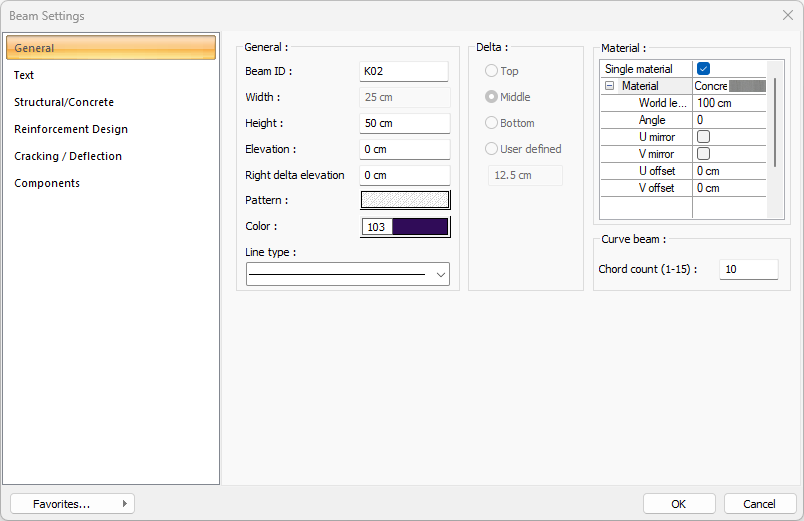804x521 pixels.
Task: Uncheck the Single material checkbox
Action: [703, 69]
